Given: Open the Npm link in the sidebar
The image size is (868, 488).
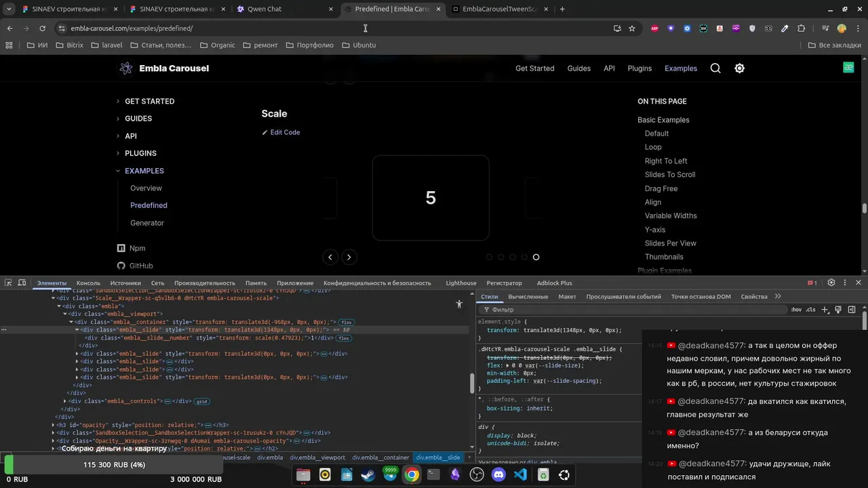Looking at the screenshot, I should tap(132, 248).
